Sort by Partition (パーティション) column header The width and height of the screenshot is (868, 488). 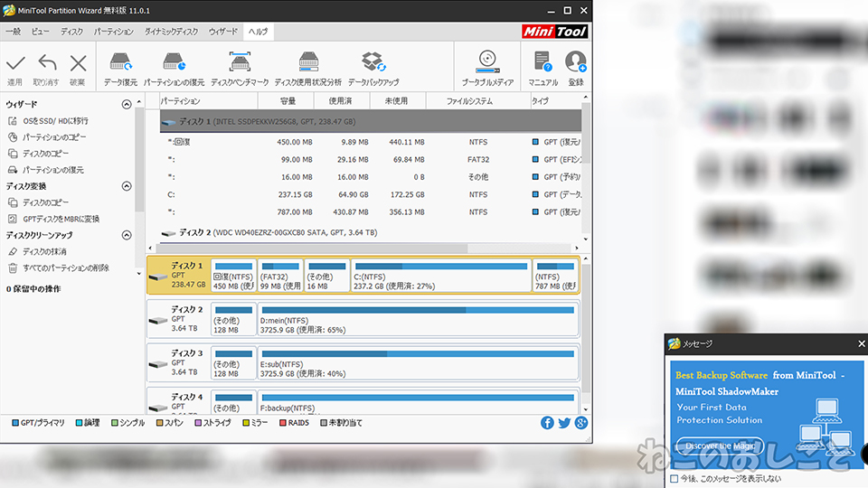click(x=209, y=101)
